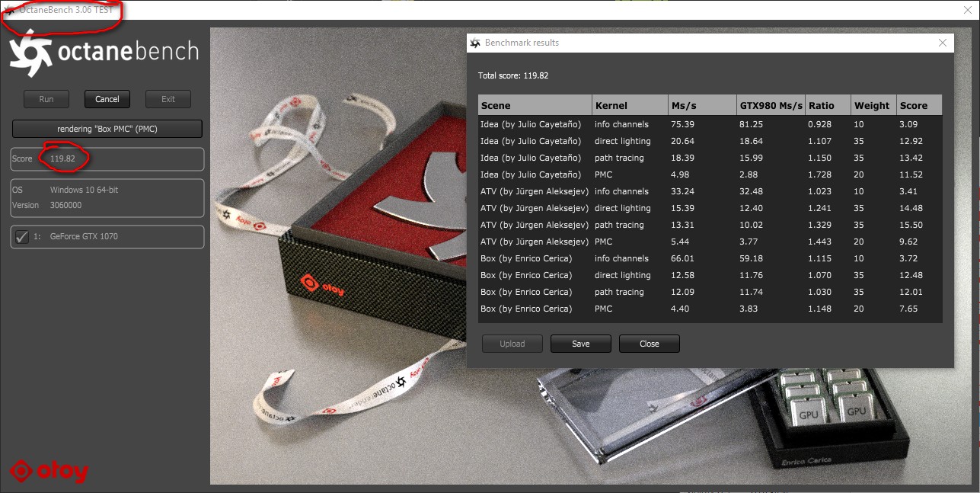Click the ratio value 1.728
Viewport: 980px width, 493px height.
tap(820, 174)
